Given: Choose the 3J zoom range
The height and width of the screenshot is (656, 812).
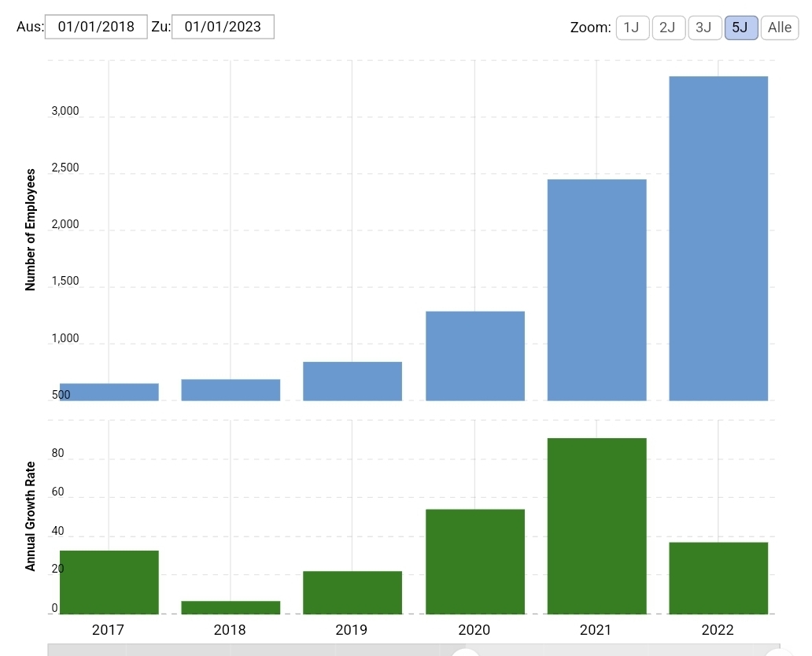Looking at the screenshot, I should [705, 28].
